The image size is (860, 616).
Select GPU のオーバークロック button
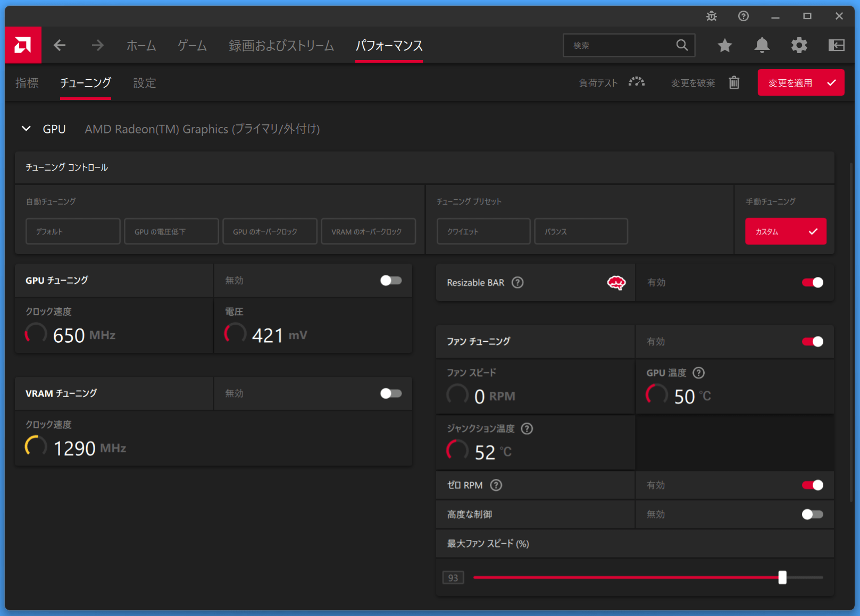pyautogui.click(x=270, y=231)
